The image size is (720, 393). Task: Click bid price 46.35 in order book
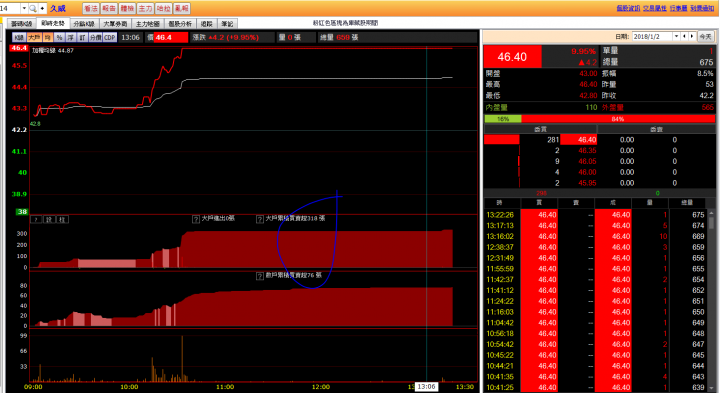[587, 151]
